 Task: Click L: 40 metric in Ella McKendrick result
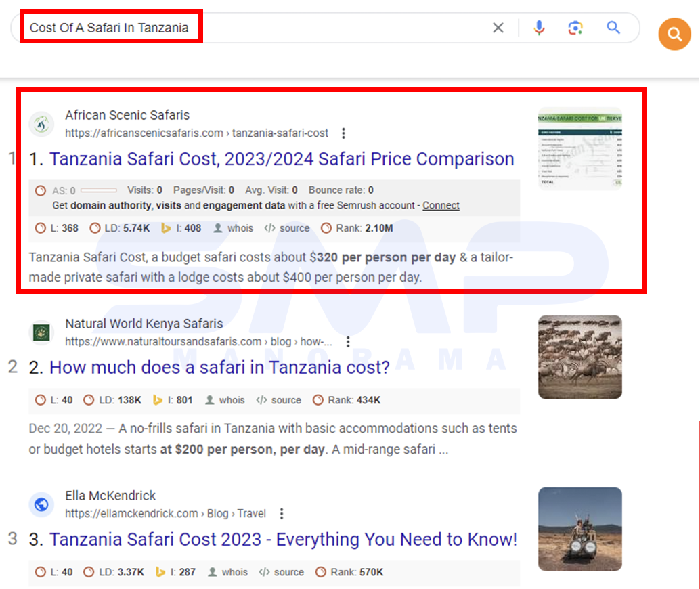(54, 572)
